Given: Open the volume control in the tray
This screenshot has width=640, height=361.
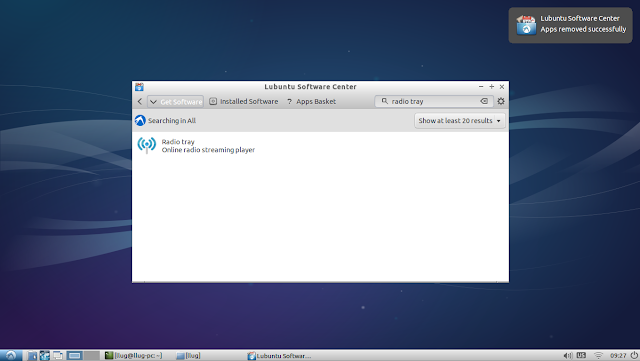Looking at the screenshot, I should click(568, 355).
